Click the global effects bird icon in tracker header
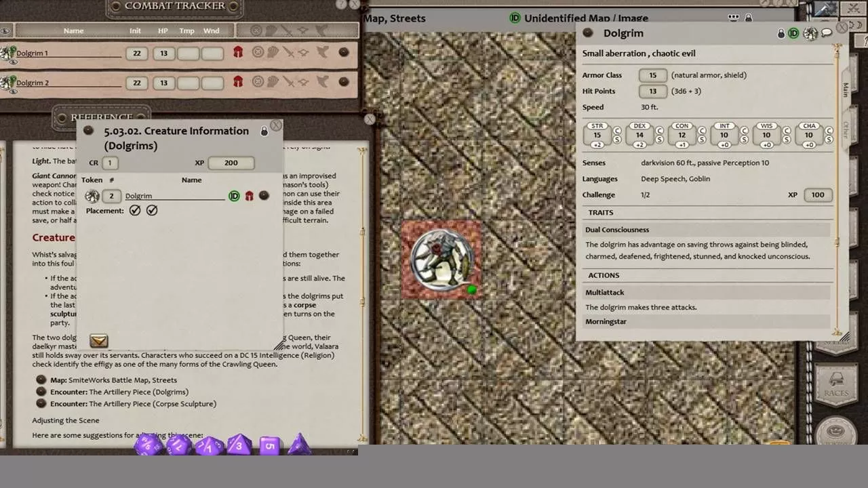Viewport: 868px width, 488px height. click(321, 30)
